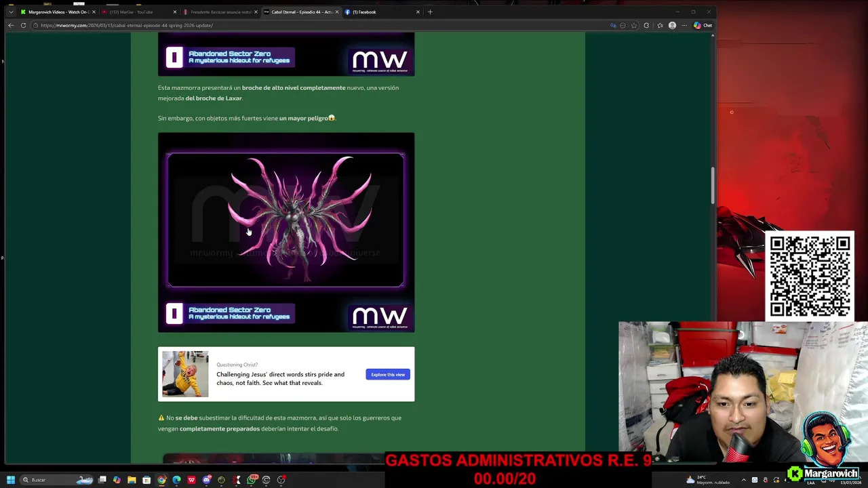The height and width of the screenshot is (488, 868).
Task: Click the text 'un mayor peligro'
Action: click(x=303, y=118)
